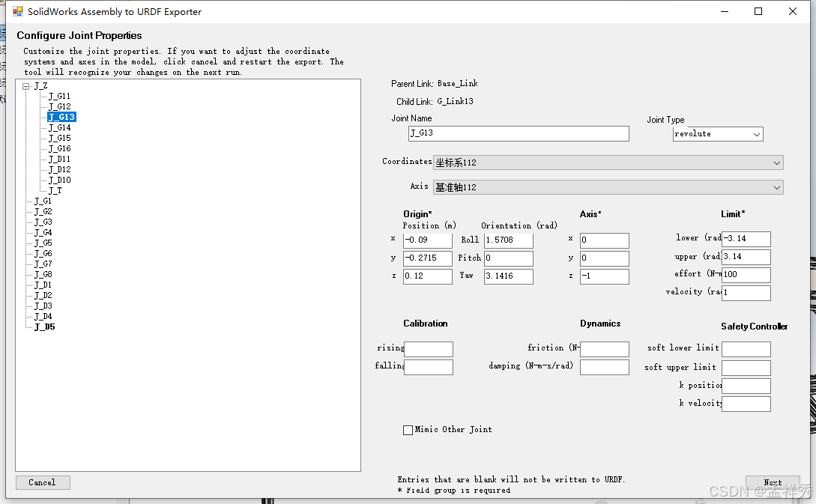Select J_D11 in the joint tree
The height and width of the screenshot is (504, 816).
click(x=59, y=160)
